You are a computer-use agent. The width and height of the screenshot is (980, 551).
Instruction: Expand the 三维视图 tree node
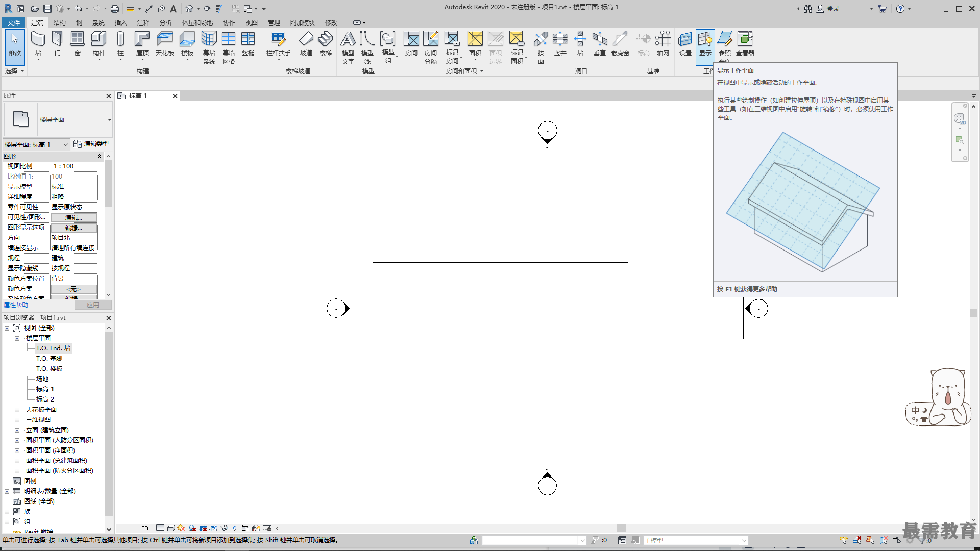(17, 420)
